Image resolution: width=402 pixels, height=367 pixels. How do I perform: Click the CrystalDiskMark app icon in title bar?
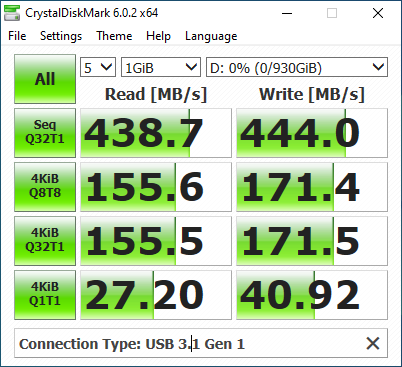coord(12,13)
